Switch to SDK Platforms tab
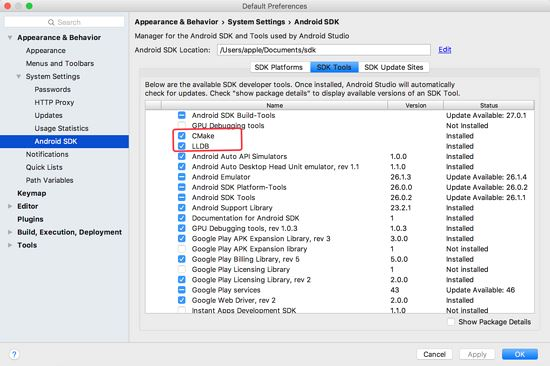The width and height of the screenshot is (550, 366). [280, 67]
